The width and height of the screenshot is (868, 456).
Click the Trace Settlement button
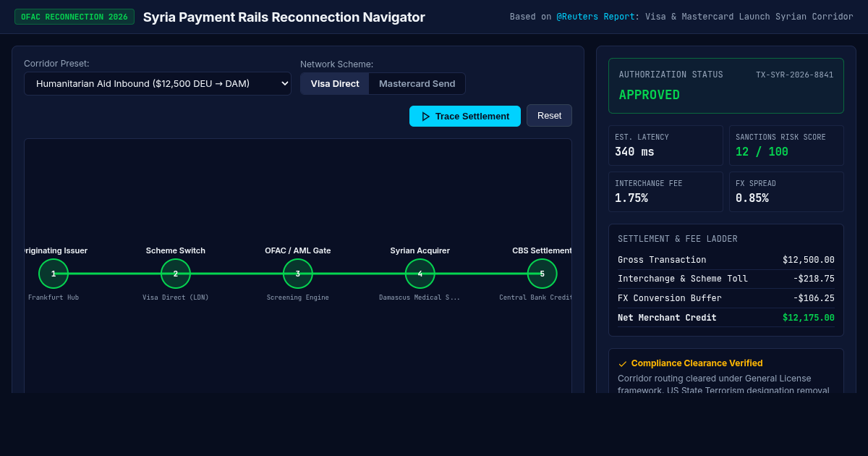point(465,116)
